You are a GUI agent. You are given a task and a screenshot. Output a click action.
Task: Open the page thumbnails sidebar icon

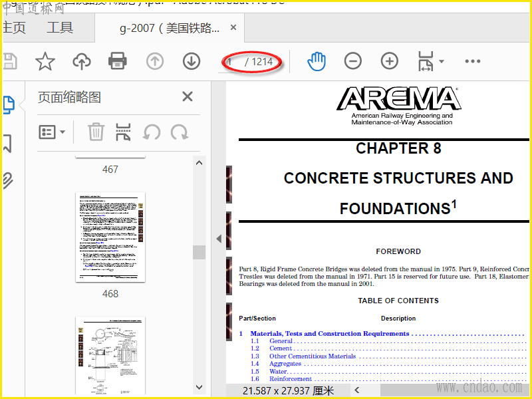point(9,105)
